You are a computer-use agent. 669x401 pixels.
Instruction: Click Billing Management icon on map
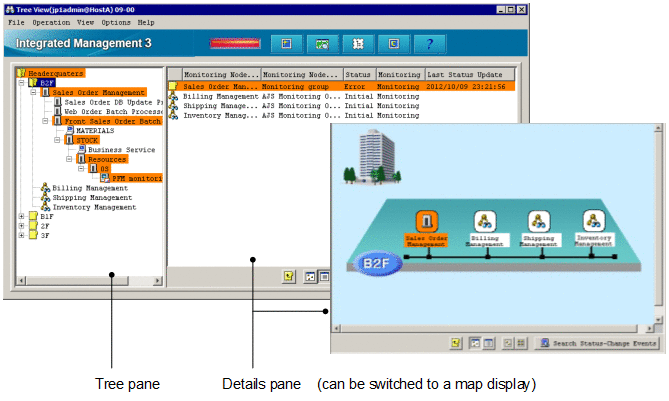pos(485,221)
